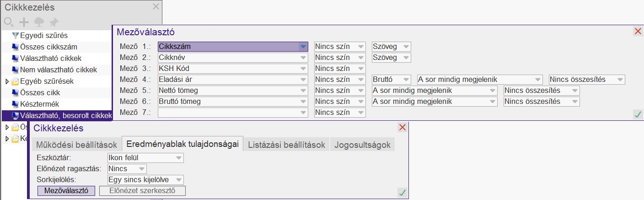Click the magnifier search icon in Cikkkezelés panel

9,22
